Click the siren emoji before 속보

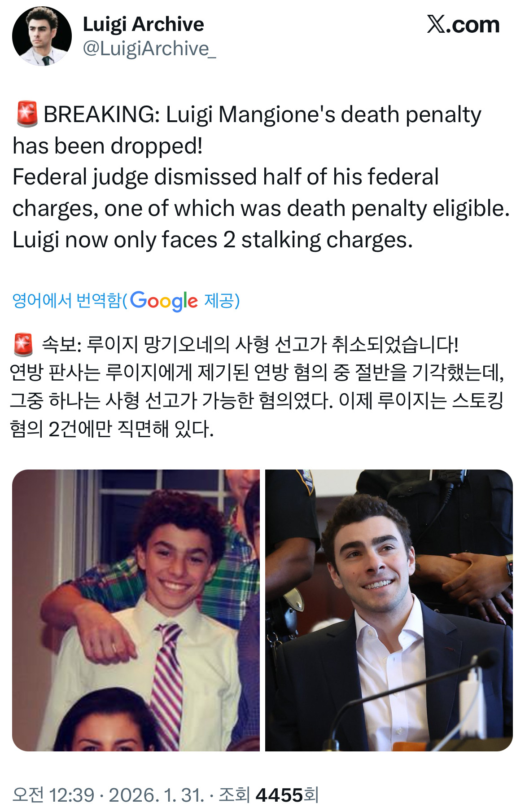click(x=23, y=345)
